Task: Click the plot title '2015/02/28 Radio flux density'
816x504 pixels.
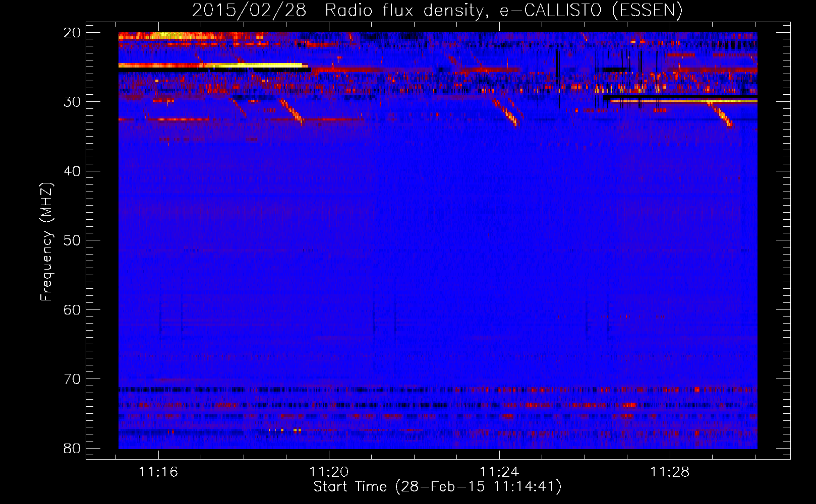Action: click(437, 10)
